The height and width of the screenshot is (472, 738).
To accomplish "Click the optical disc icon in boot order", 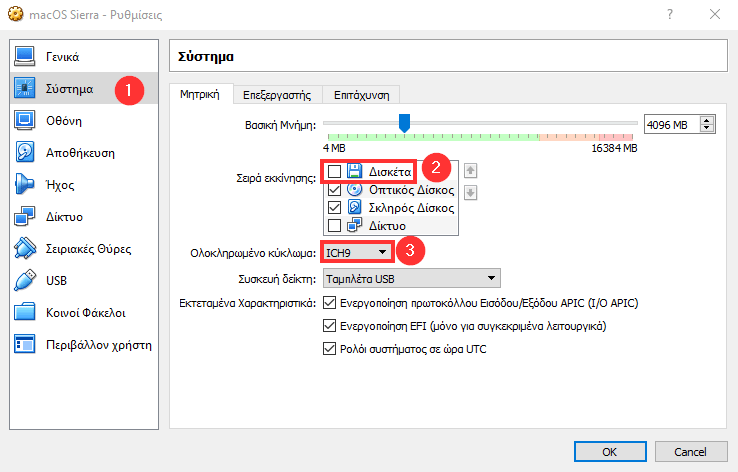I will click(x=354, y=189).
